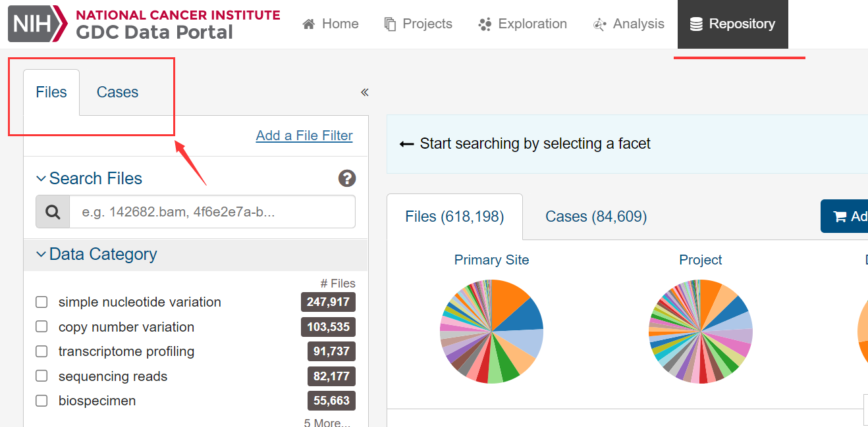Viewport: 868px width, 427px height.
Task: Click Add a File Filter link
Action: tap(304, 136)
